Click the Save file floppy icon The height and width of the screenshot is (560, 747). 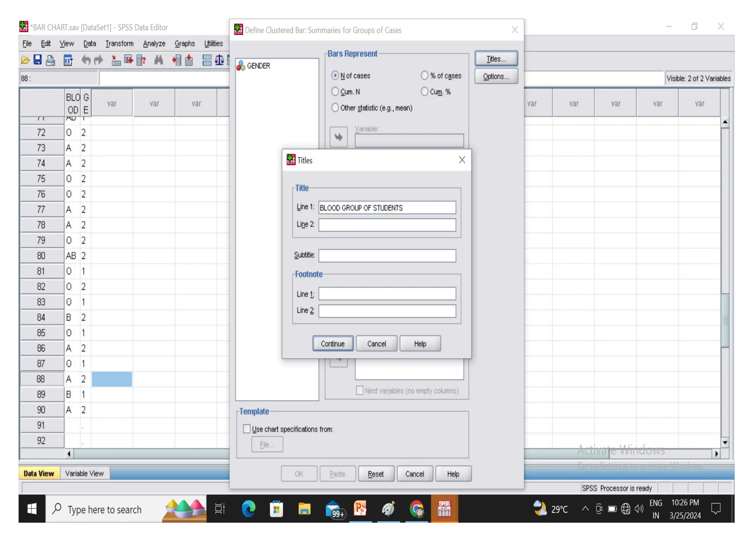coord(38,60)
